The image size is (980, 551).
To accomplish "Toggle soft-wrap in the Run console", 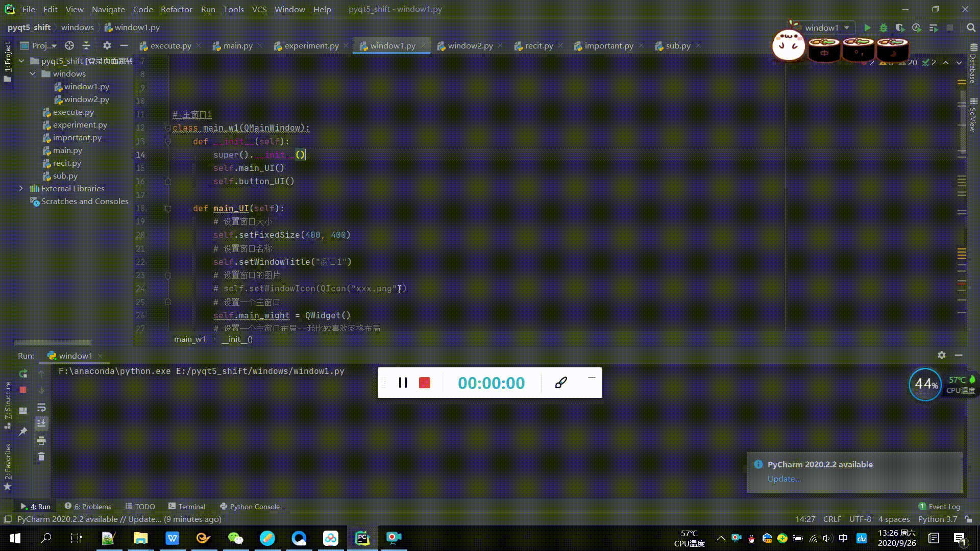I will coord(41,407).
